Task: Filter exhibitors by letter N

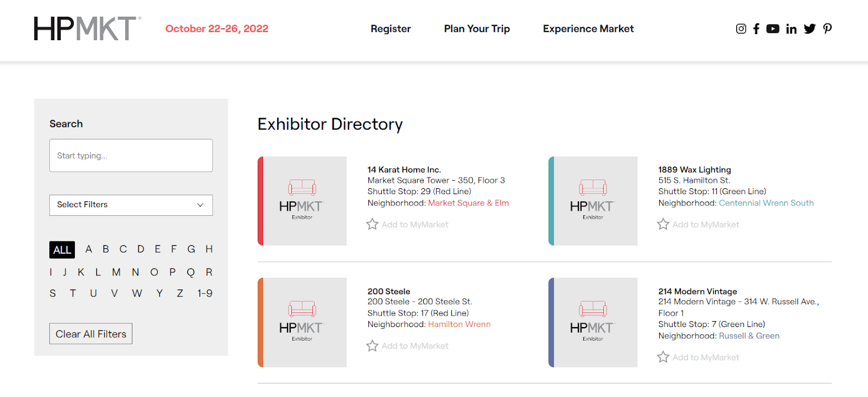Action: tap(136, 272)
